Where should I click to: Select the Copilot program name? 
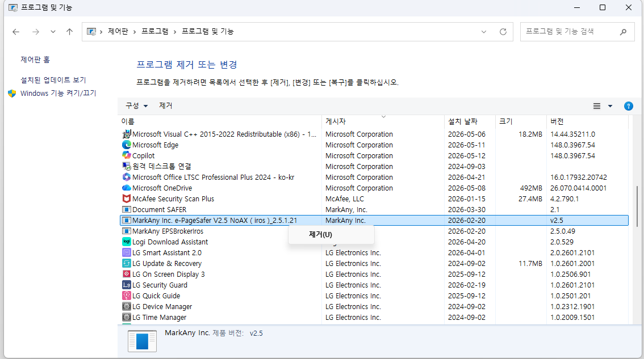[x=143, y=155]
